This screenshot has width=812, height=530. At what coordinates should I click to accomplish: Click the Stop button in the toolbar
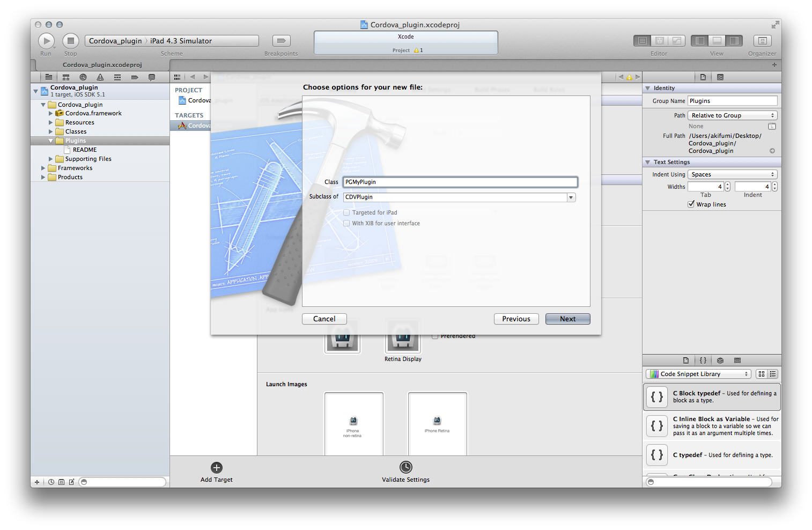click(x=71, y=41)
